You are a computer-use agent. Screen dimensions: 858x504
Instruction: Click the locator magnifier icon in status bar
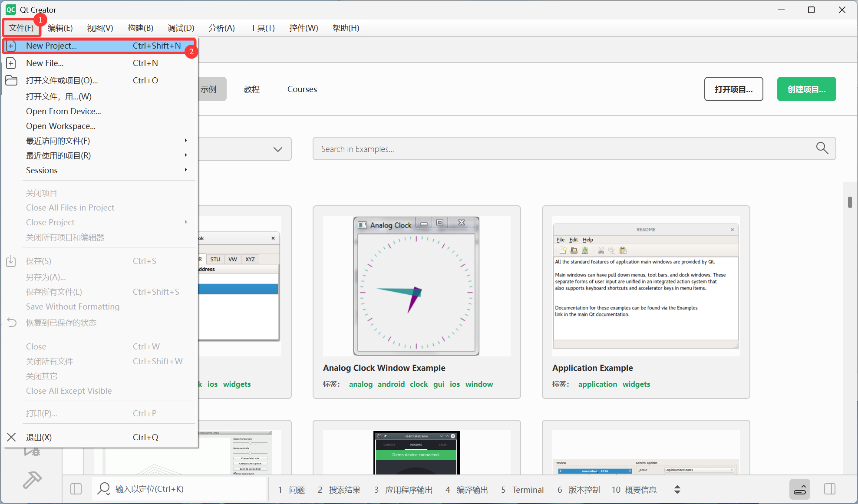tap(104, 489)
